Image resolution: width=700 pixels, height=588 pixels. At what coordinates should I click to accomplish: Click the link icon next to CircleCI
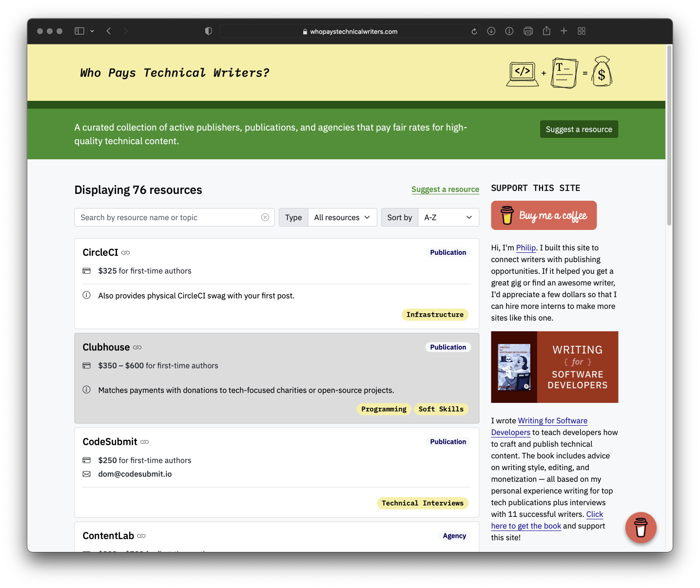[125, 252]
